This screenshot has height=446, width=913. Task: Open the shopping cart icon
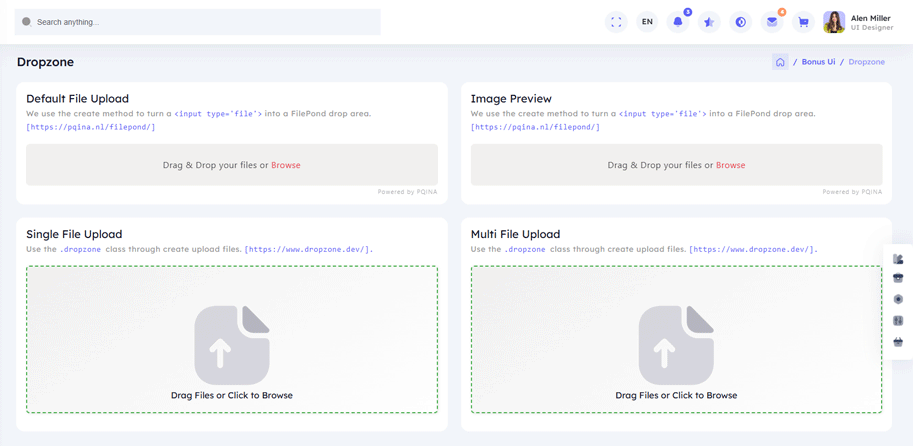[803, 22]
